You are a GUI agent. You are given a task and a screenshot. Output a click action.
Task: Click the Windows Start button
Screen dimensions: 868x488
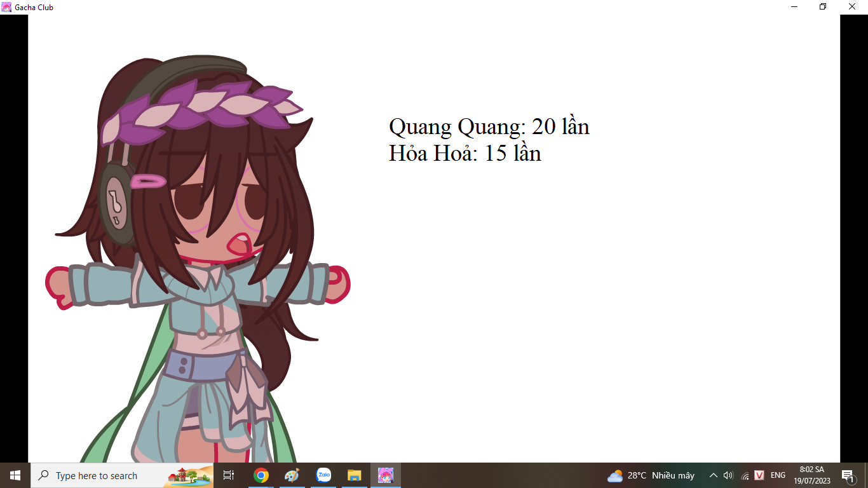pyautogui.click(x=15, y=475)
